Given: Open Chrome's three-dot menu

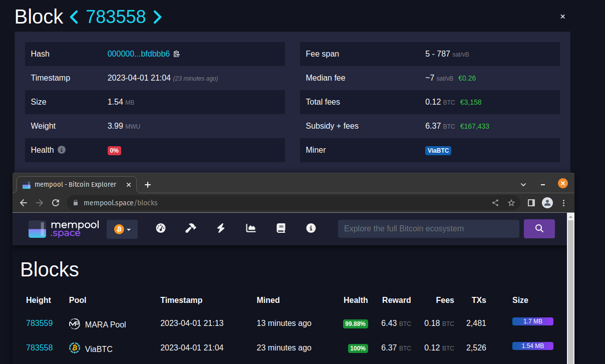Looking at the screenshot, I should point(563,203).
